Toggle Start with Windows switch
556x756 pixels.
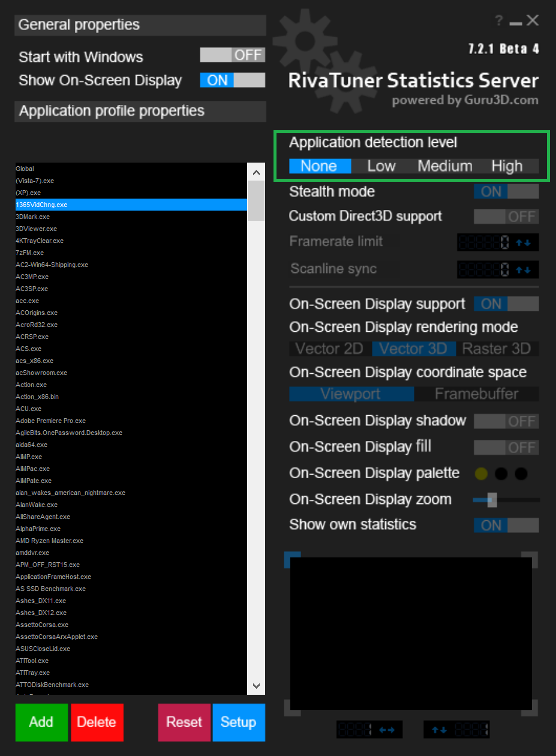(x=233, y=55)
